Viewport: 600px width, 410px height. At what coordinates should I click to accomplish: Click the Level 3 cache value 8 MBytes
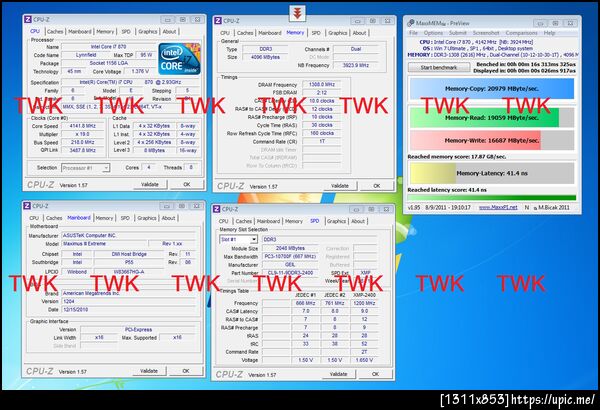tap(155, 150)
